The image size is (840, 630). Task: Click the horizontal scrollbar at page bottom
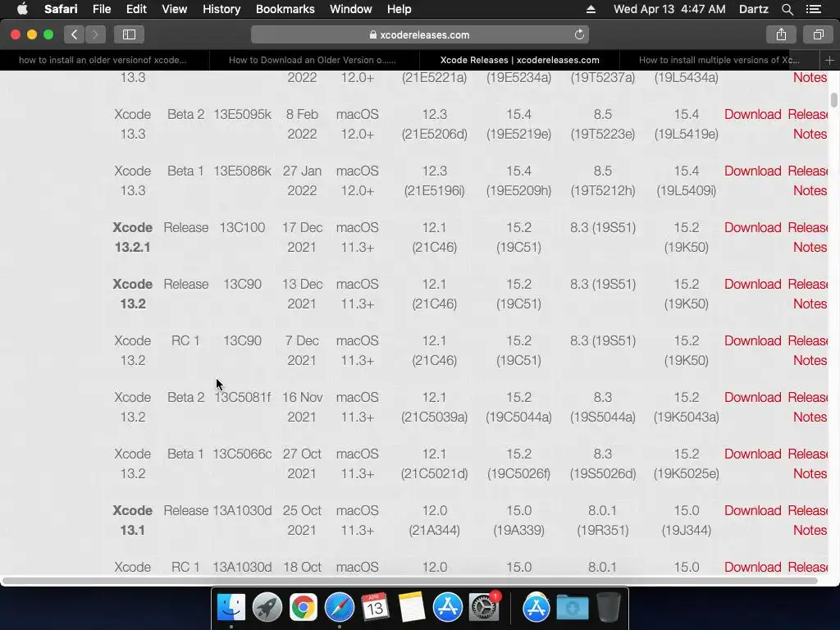410,581
